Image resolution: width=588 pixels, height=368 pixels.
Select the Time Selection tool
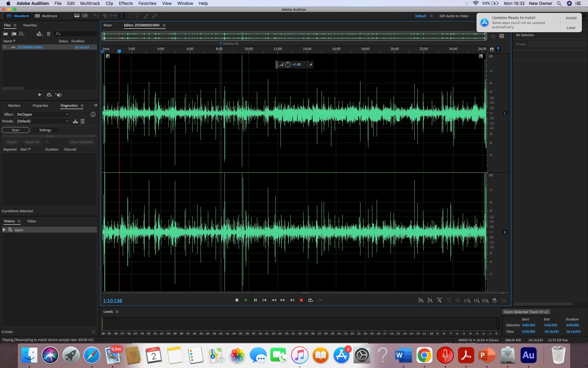[121, 16]
